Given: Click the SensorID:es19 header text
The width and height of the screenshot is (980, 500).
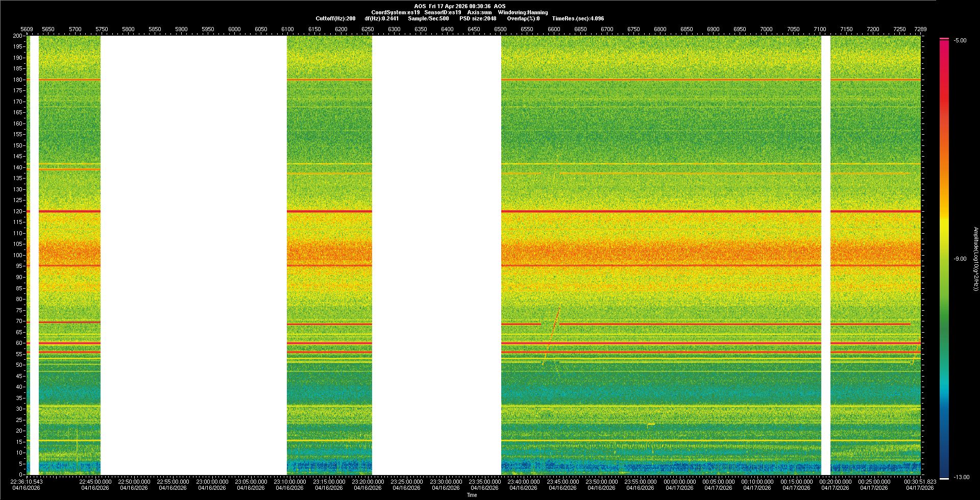Looking at the screenshot, I should point(443,12).
